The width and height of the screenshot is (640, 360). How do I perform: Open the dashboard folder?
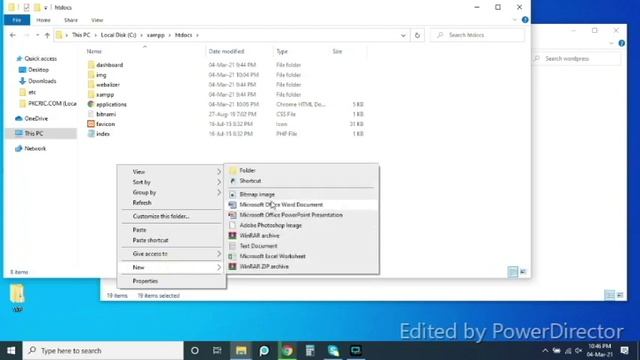click(109, 65)
